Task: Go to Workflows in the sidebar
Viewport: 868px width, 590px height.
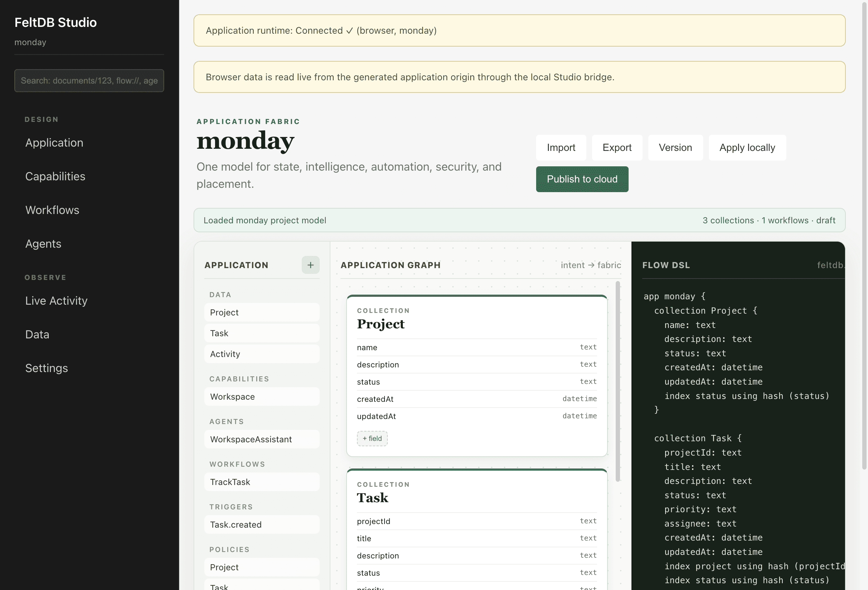Action: (x=52, y=210)
